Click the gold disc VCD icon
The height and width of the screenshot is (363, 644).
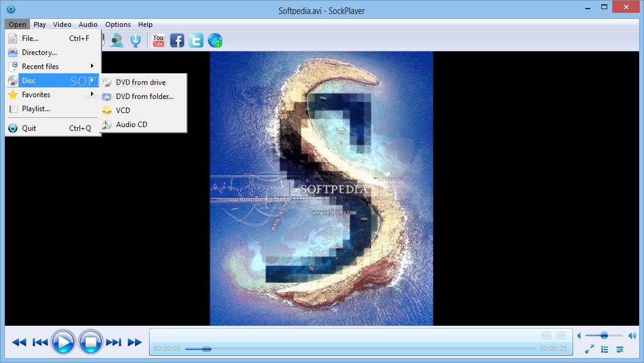[x=107, y=111]
